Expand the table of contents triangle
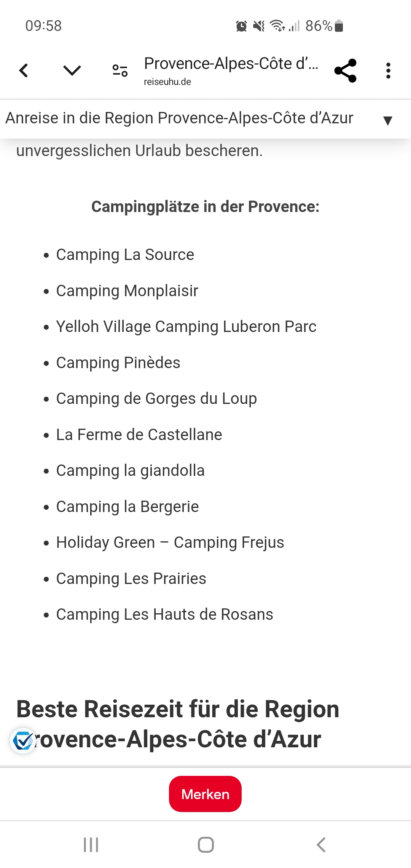 point(387,121)
